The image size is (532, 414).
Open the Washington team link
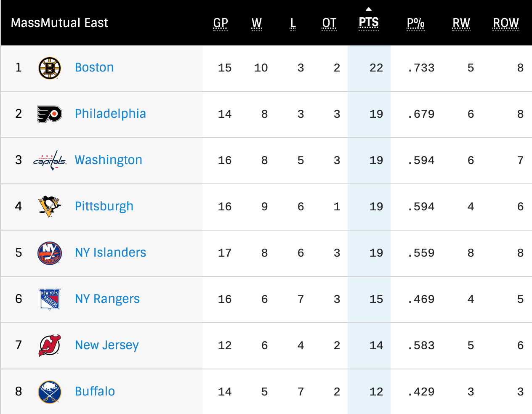[x=109, y=160]
